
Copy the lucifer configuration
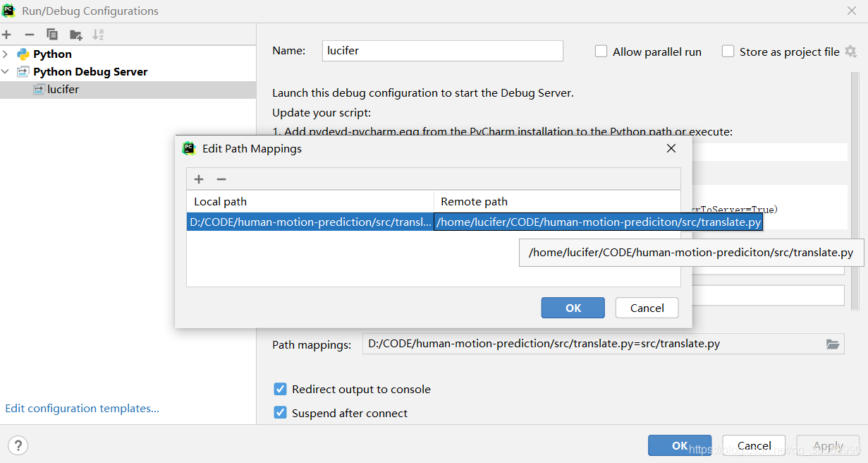click(52, 34)
